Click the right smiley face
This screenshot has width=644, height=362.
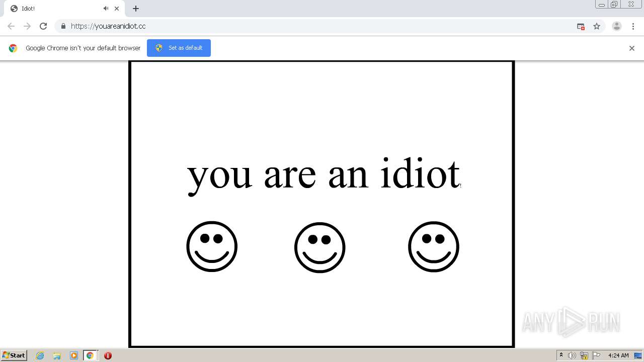(x=434, y=246)
